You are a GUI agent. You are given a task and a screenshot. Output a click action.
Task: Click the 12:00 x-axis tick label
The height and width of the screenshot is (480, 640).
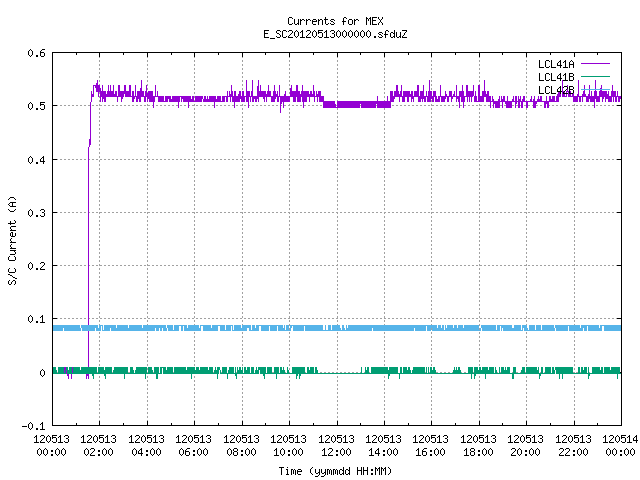(336, 452)
